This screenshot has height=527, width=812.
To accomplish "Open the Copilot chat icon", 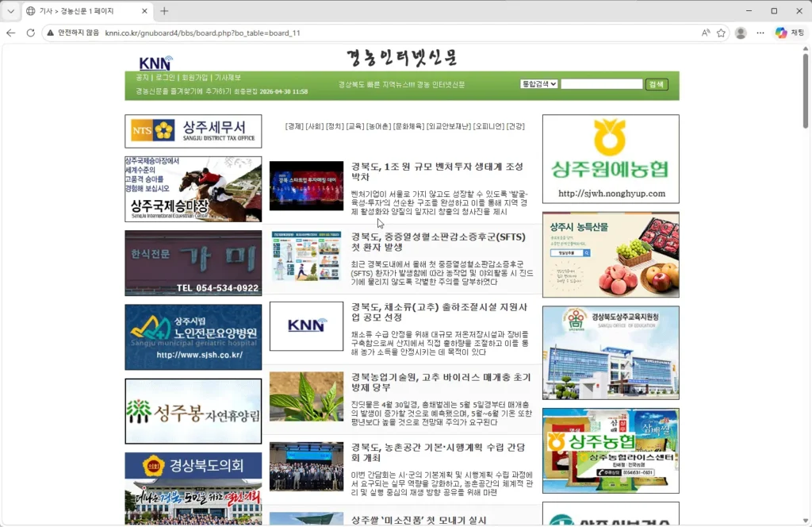I will pos(781,33).
